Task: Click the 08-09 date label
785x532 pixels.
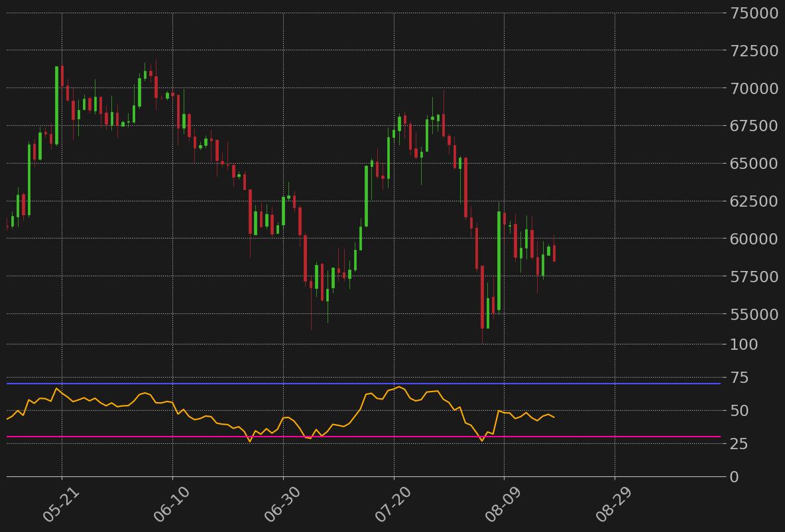Action: 504,504
